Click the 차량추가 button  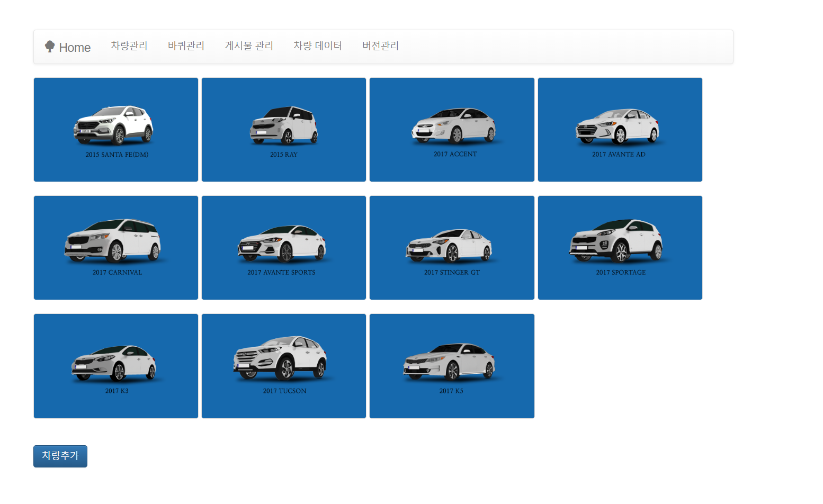[x=60, y=456]
